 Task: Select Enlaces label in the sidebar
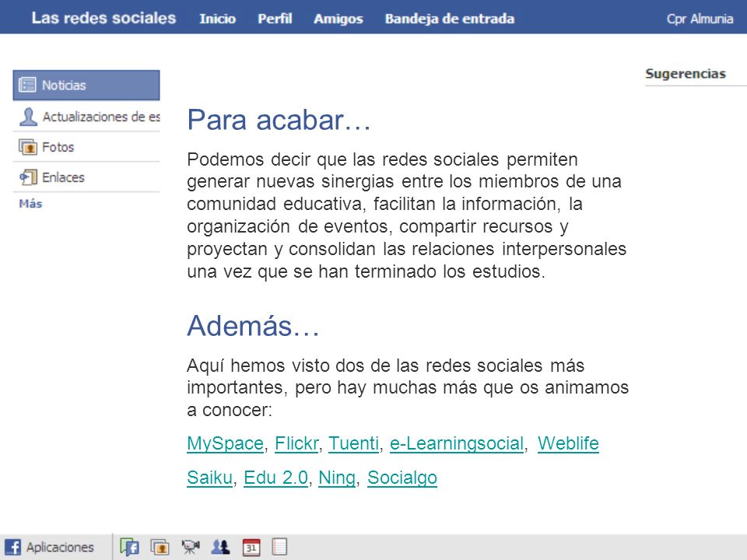(63, 177)
